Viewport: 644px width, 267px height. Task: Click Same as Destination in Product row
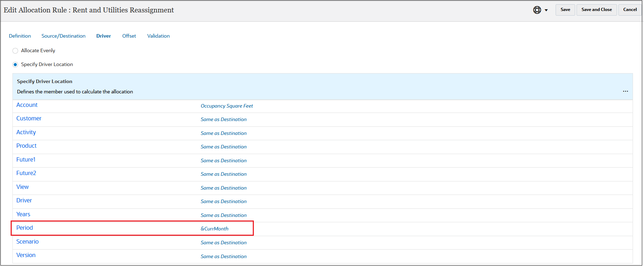224,147
